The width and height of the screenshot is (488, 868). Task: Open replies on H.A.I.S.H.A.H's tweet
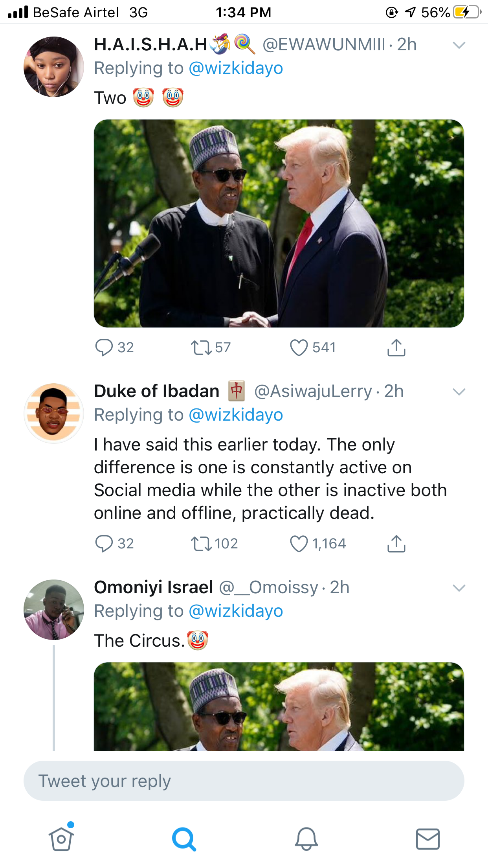pos(104,348)
